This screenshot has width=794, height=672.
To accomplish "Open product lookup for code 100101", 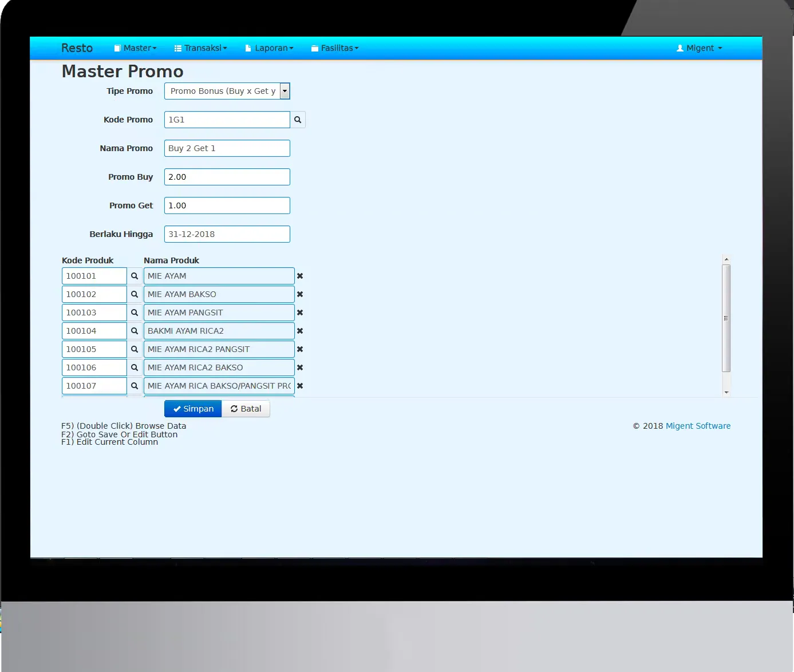I will (x=135, y=276).
